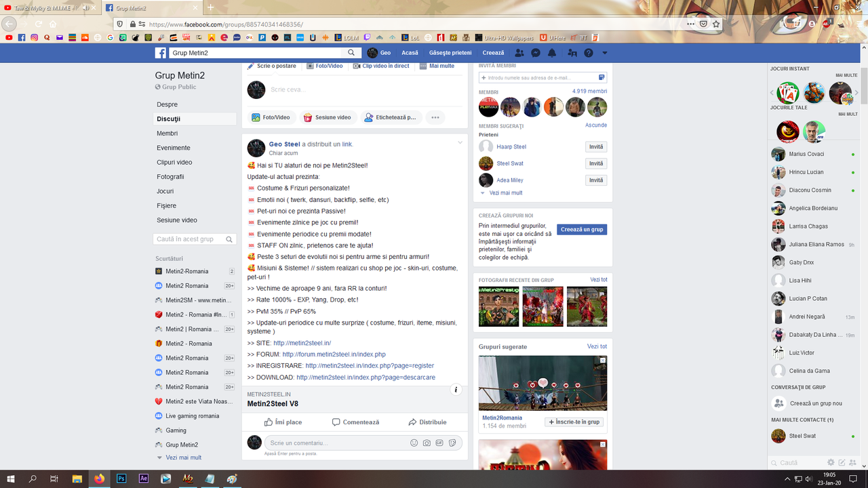Click the search icon in the group search box
This screenshot has width=868, height=488.
pyautogui.click(x=230, y=239)
